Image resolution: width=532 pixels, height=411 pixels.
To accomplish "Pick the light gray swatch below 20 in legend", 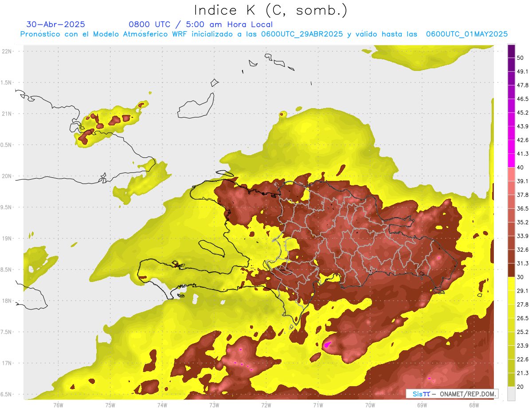I will coord(511,394).
